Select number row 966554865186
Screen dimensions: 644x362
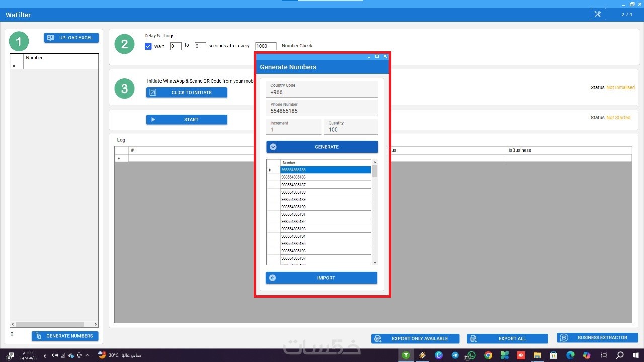click(x=326, y=177)
